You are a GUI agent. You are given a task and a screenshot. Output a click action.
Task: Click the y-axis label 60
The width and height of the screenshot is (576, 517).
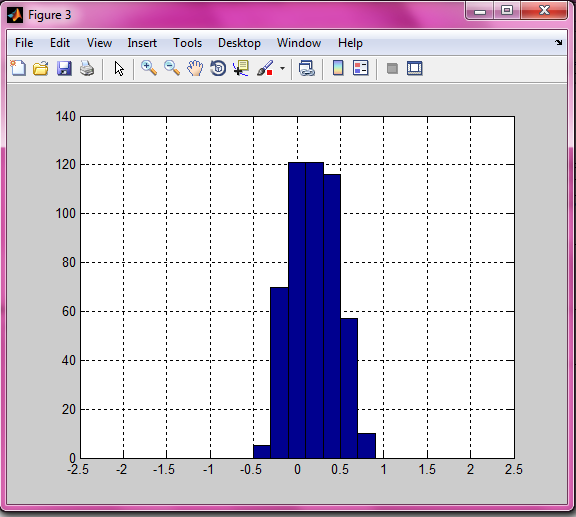tap(69, 312)
